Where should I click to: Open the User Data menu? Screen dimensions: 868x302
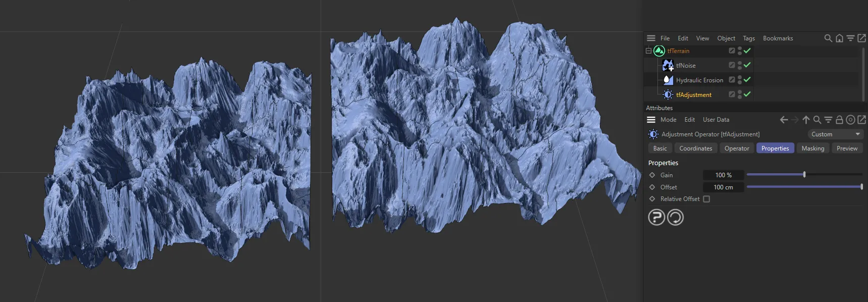716,120
